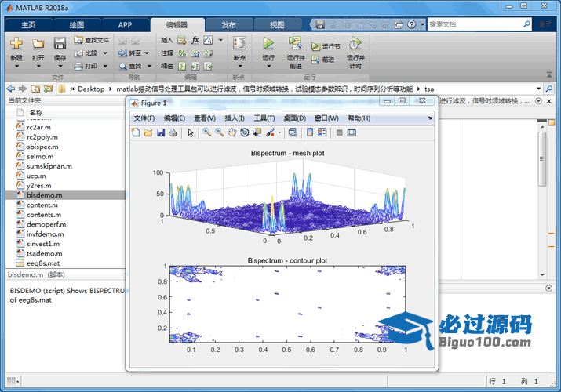Viewport: 561px width, 392px height.
Task: Click Desktop in the address path
Action: 91,89
